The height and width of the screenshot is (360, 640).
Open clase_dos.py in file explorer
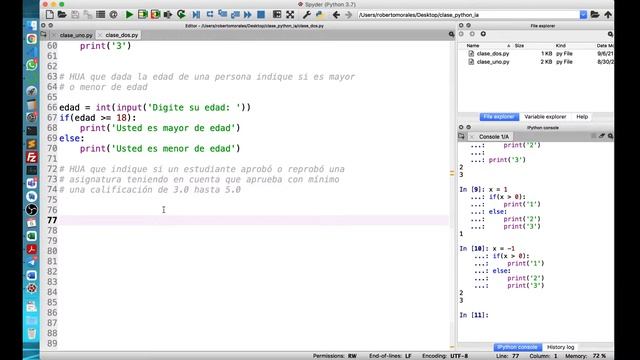coord(493,53)
